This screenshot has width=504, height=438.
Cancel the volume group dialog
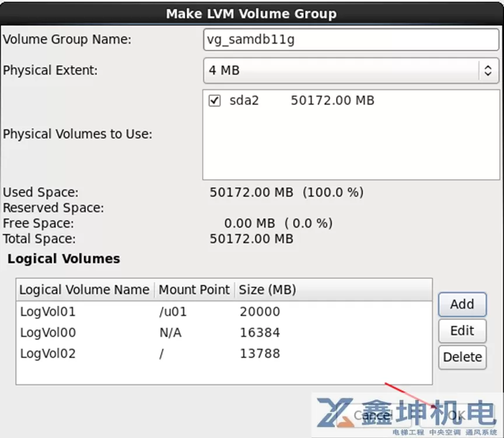point(373,415)
